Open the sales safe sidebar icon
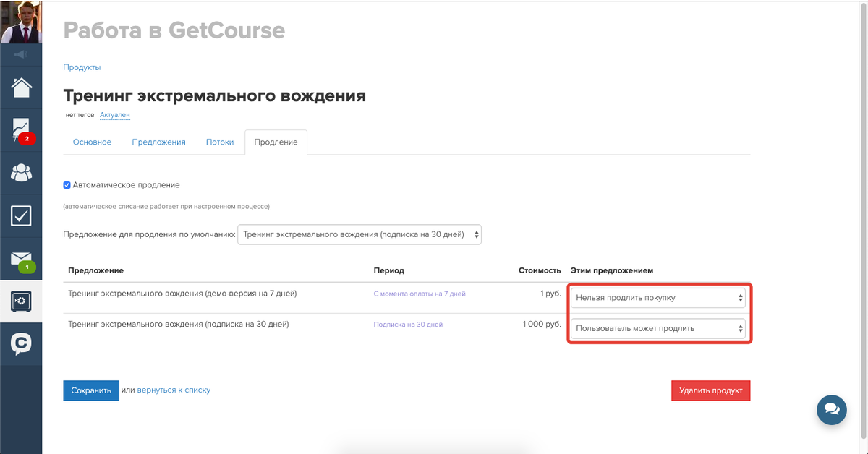868x454 pixels. coord(21,301)
